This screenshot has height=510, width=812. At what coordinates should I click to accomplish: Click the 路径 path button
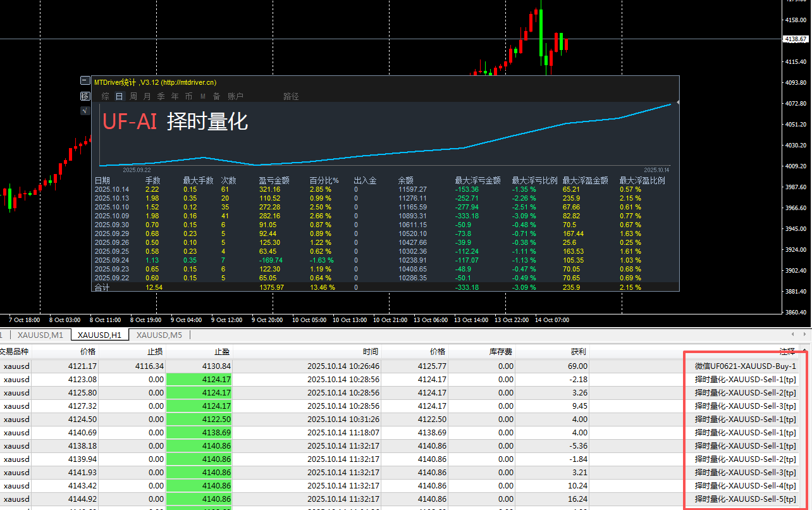(291, 97)
